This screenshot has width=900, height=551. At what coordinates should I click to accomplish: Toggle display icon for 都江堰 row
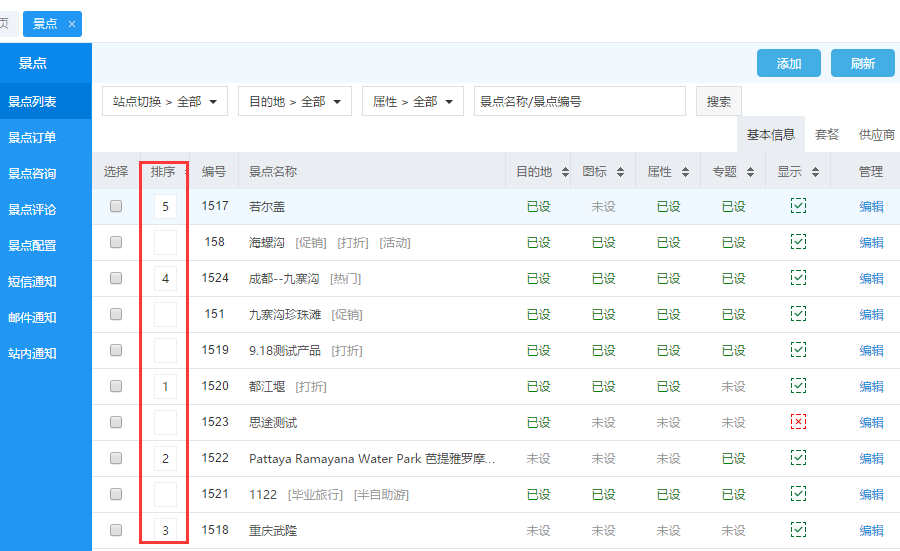798,386
